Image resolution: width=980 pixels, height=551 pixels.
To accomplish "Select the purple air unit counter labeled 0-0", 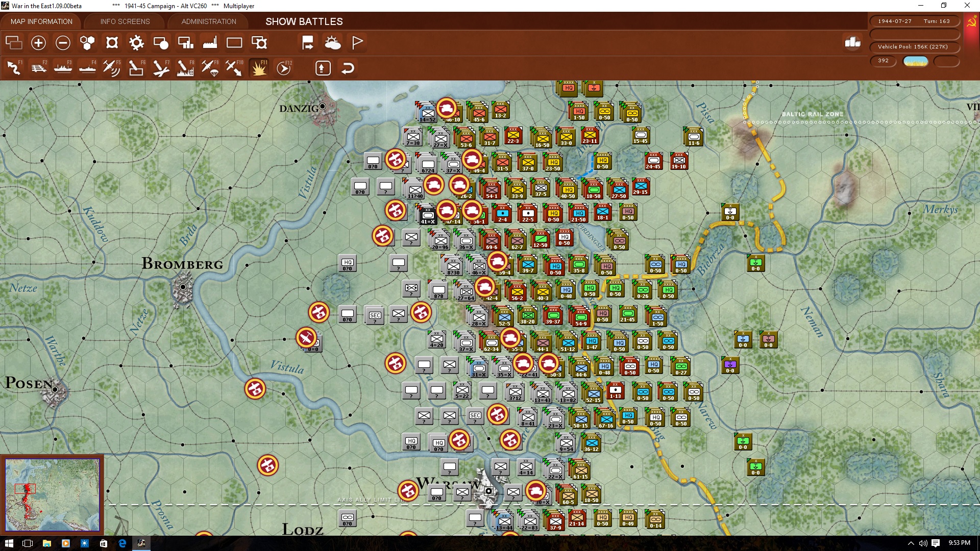I will tap(730, 365).
